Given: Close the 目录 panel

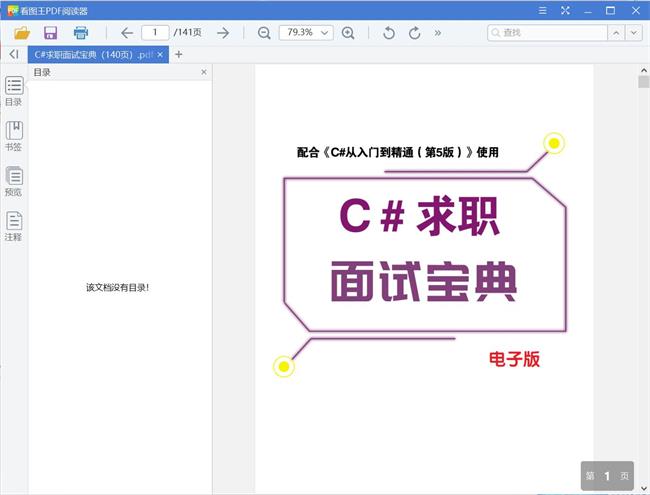Looking at the screenshot, I should click(204, 72).
